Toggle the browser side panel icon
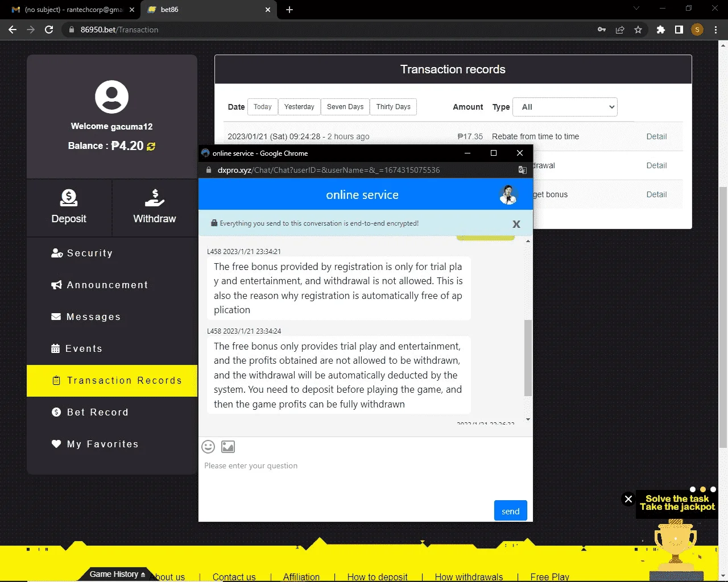Image resolution: width=728 pixels, height=582 pixels. click(x=679, y=30)
